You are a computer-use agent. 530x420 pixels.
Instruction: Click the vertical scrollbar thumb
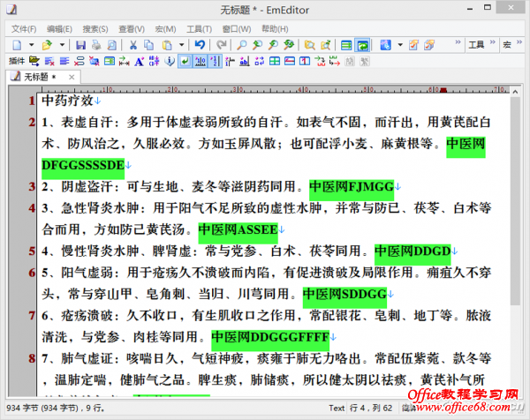point(515,201)
